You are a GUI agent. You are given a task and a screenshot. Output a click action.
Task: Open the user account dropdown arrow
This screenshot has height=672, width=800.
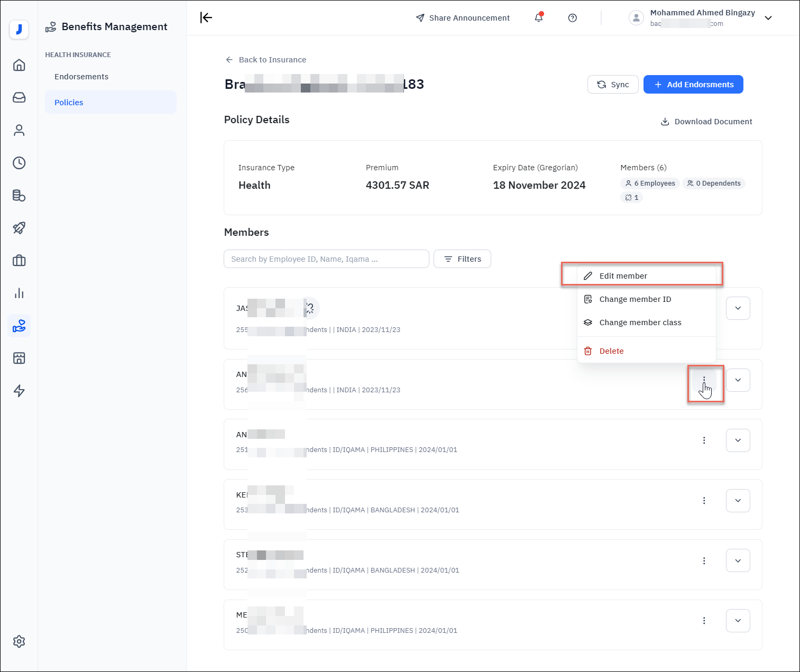pyautogui.click(x=768, y=18)
